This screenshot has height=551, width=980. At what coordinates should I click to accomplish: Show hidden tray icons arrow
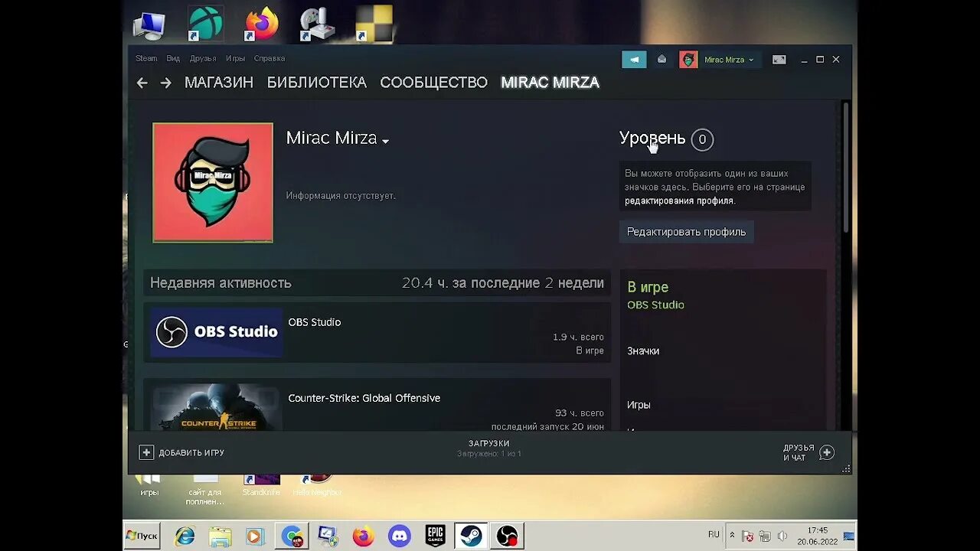(732, 535)
